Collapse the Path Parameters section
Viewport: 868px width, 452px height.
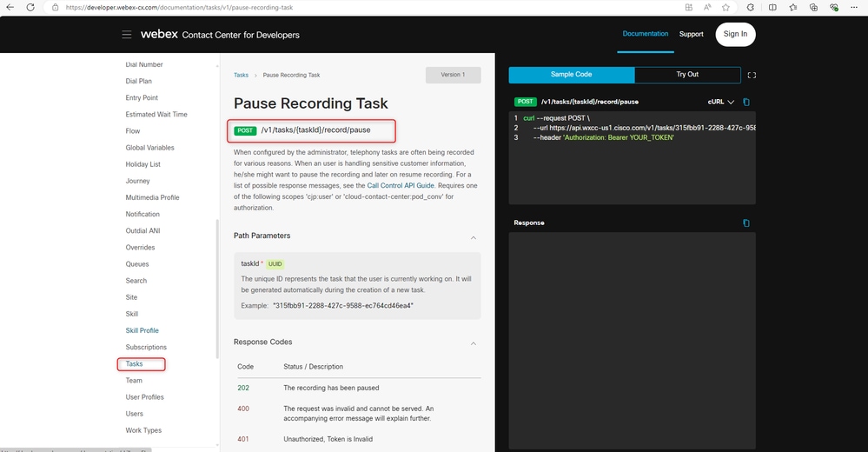tap(474, 237)
